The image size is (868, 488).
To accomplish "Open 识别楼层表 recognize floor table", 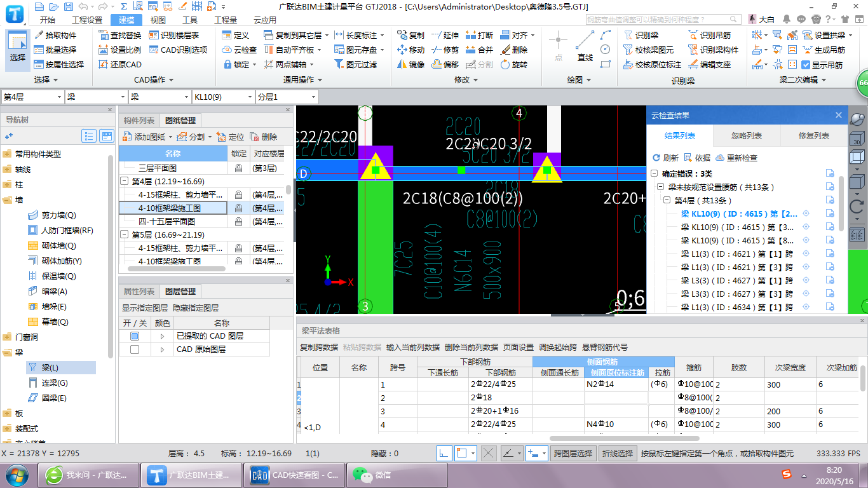I will (x=174, y=36).
